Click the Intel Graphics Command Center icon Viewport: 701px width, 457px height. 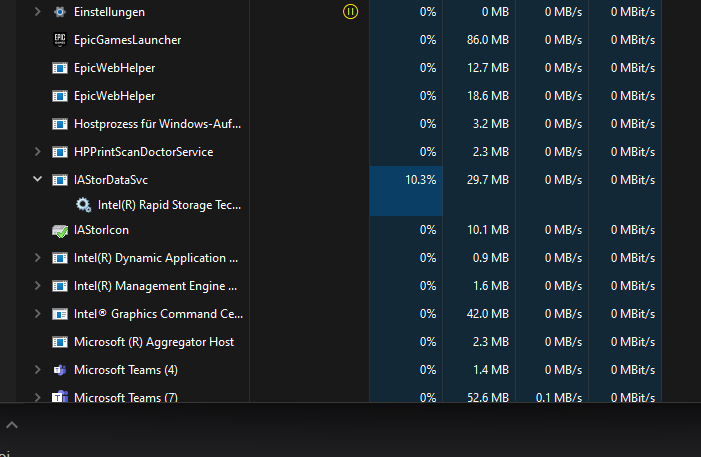click(60, 314)
